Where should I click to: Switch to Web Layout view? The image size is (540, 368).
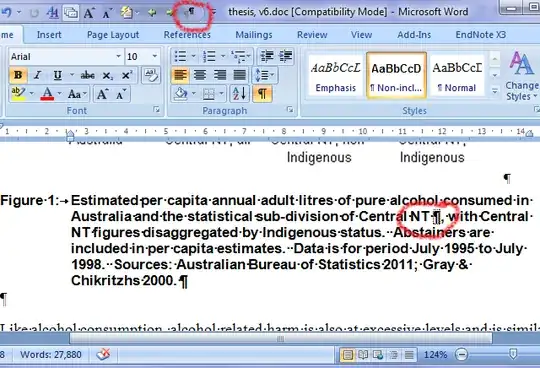(378, 355)
